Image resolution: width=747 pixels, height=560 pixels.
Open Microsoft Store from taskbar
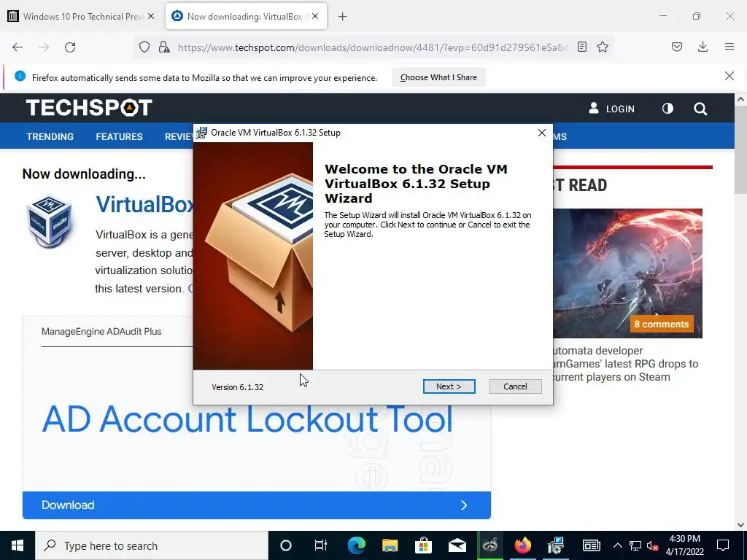pos(423,545)
